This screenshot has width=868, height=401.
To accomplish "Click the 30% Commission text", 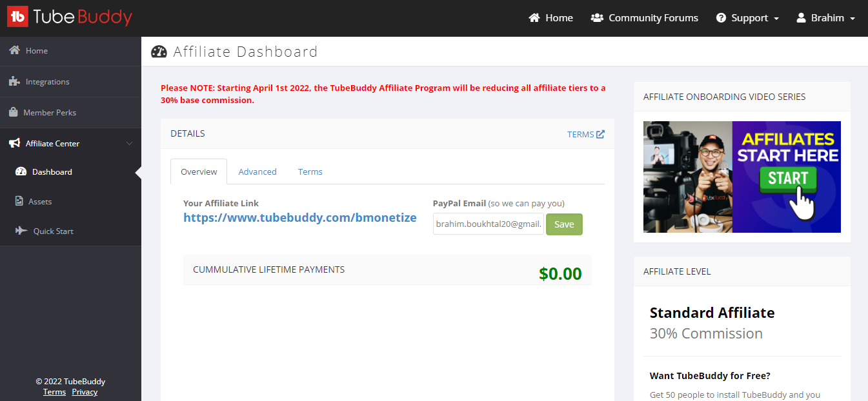I will click(706, 333).
